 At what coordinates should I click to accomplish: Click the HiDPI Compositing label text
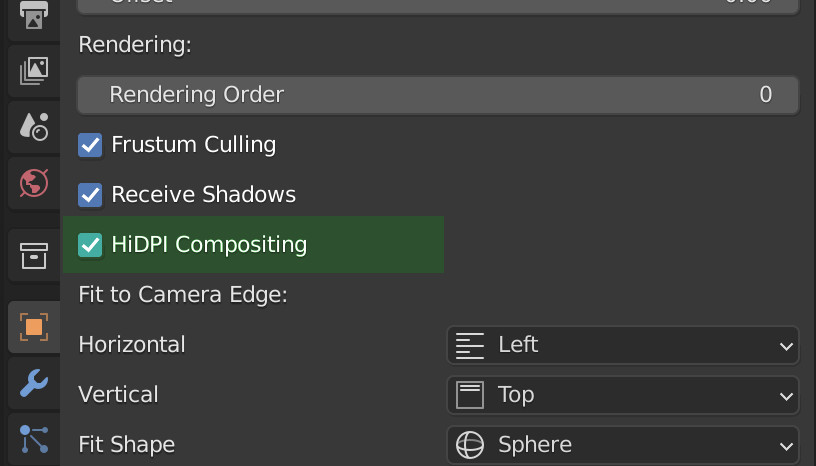(209, 245)
